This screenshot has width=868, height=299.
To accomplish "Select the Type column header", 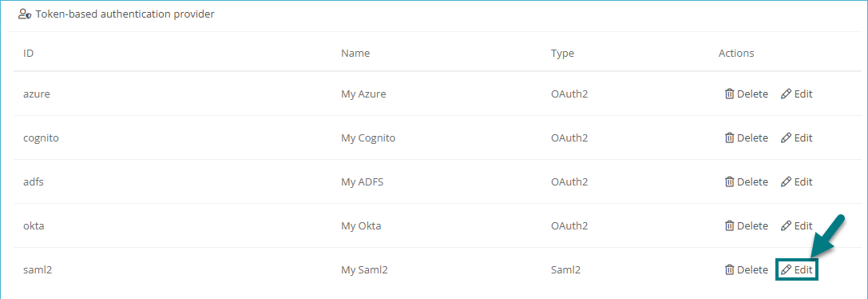I will (562, 54).
